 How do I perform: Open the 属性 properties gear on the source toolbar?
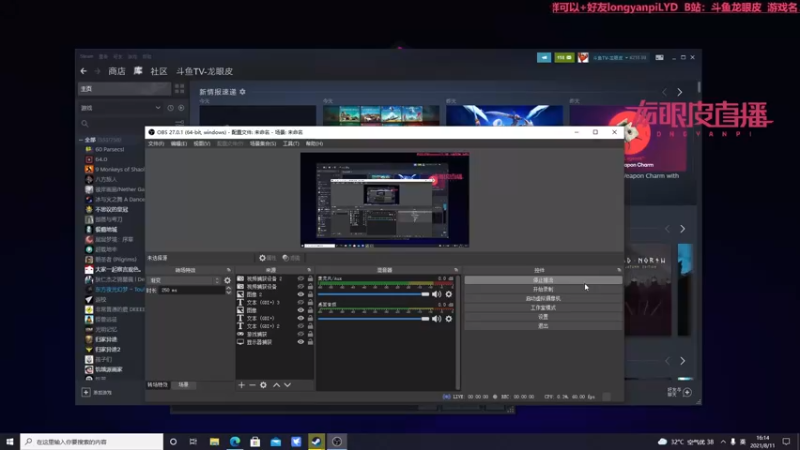tap(267, 258)
